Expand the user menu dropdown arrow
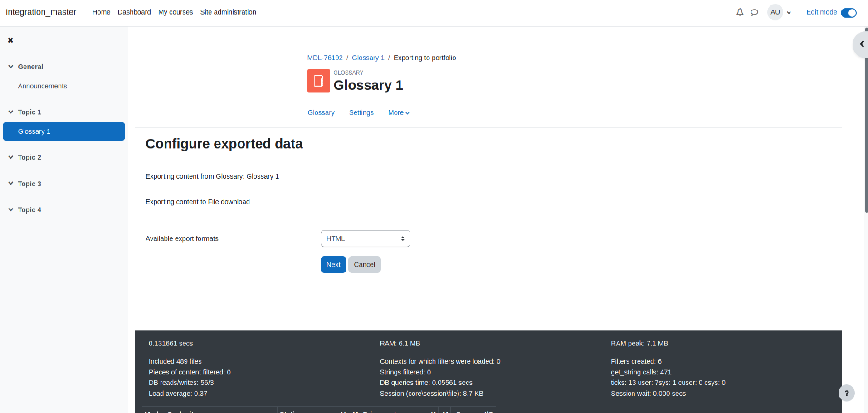Image resolution: width=868 pixels, height=413 pixels. click(789, 13)
